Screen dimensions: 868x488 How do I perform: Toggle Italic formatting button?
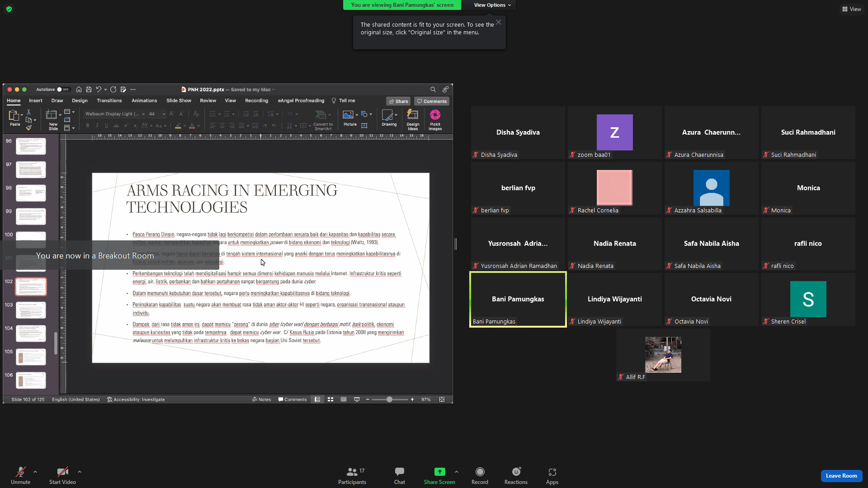point(97,126)
